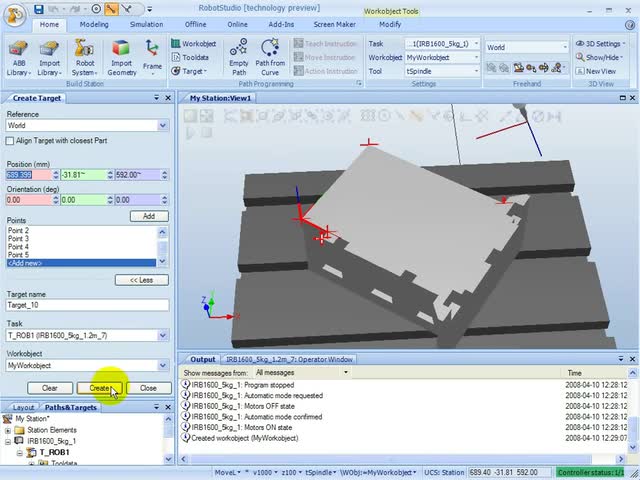Click the Clear button

click(x=50, y=388)
